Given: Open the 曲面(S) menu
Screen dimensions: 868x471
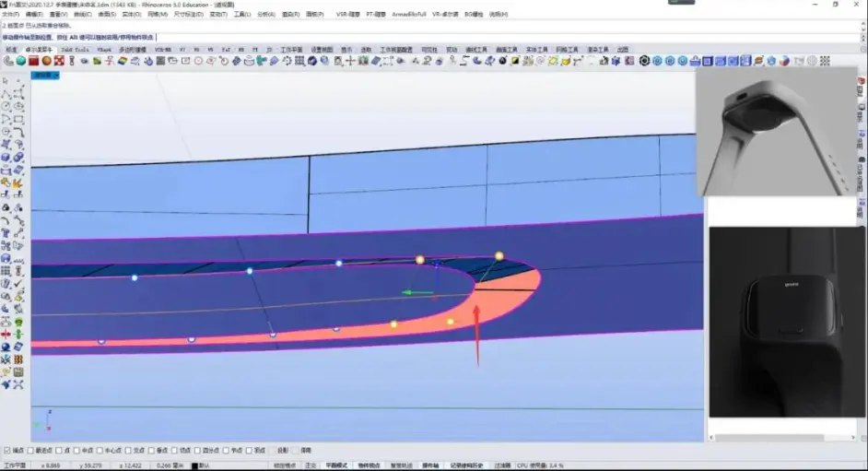Looking at the screenshot, I should pos(107,15).
